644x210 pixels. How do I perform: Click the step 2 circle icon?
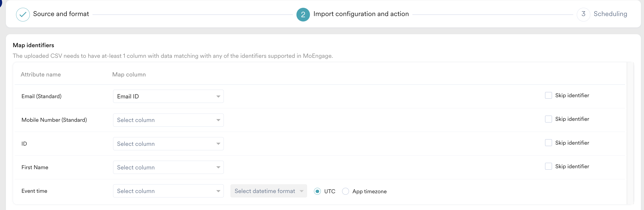[303, 14]
